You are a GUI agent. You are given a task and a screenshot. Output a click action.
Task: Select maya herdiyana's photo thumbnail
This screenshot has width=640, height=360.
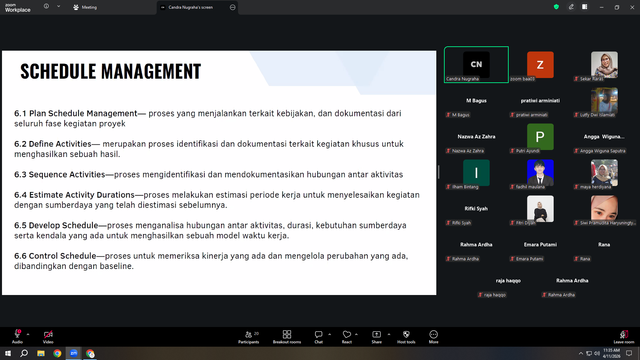point(604,173)
